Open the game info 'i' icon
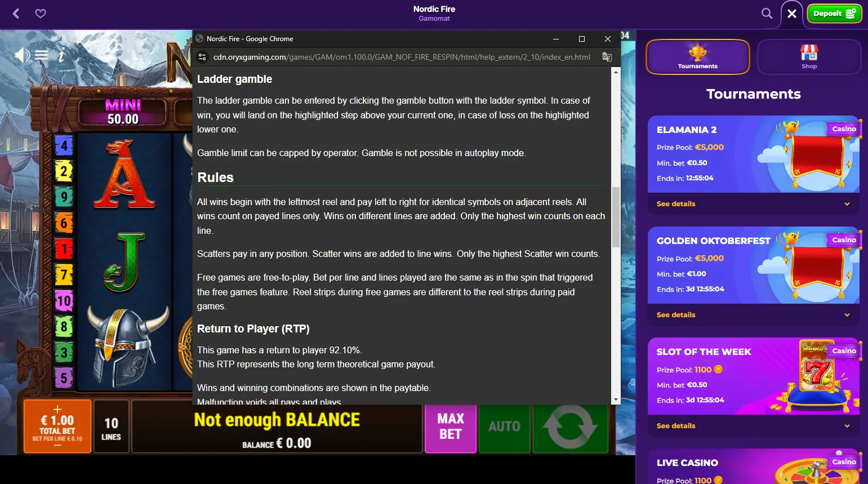Image resolution: width=868 pixels, height=484 pixels. [61, 55]
